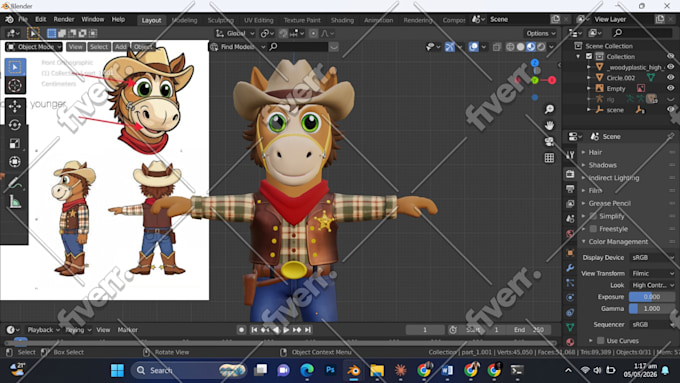Uncheck the Collection exclude checkbox
680x383 pixels.
pyautogui.click(x=589, y=56)
